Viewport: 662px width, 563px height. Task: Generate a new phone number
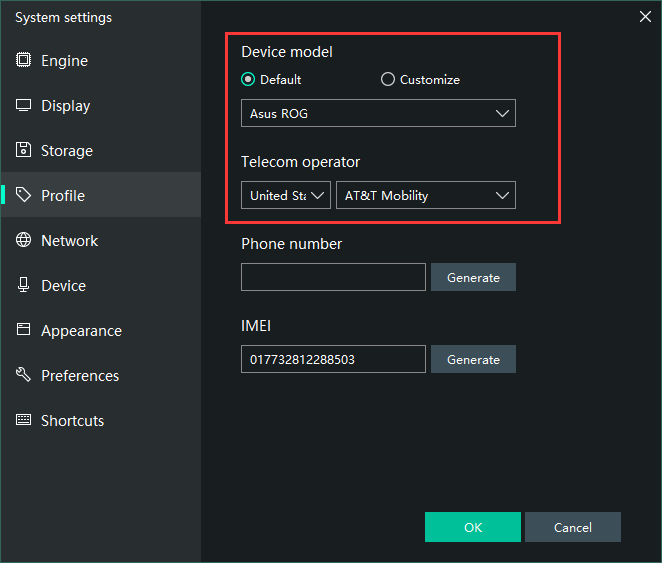473,277
